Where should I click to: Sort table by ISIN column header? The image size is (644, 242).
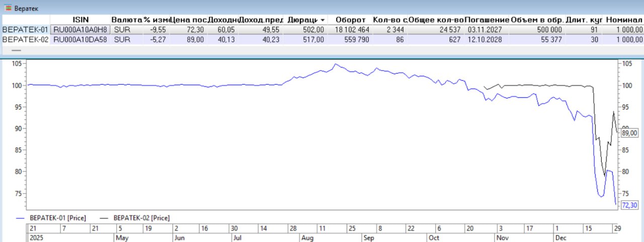click(x=80, y=20)
